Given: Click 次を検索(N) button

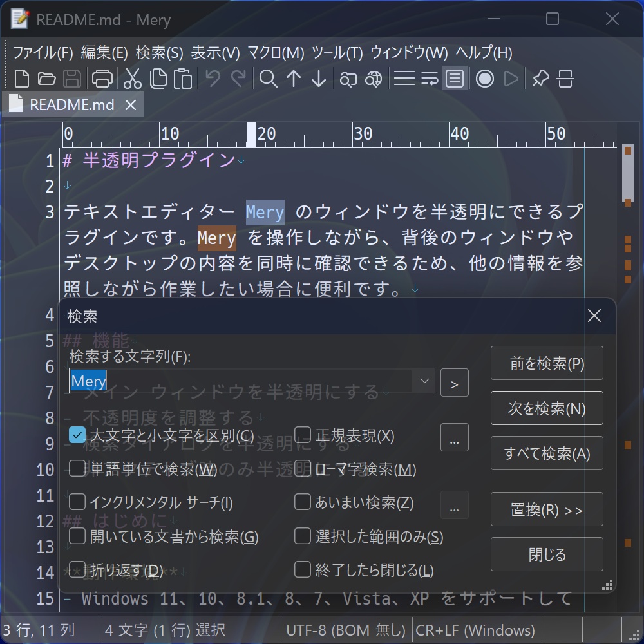Looking at the screenshot, I should point(547,408).
